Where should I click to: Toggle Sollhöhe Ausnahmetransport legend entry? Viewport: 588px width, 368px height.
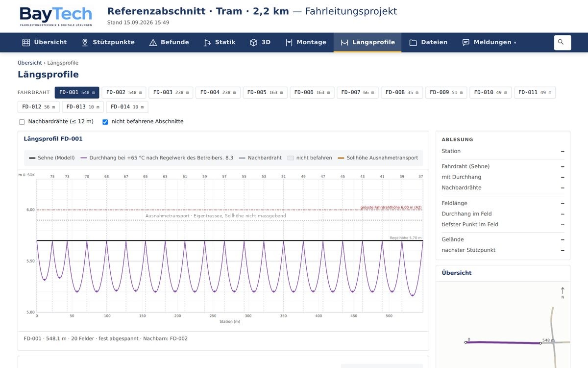pos(378,158)
